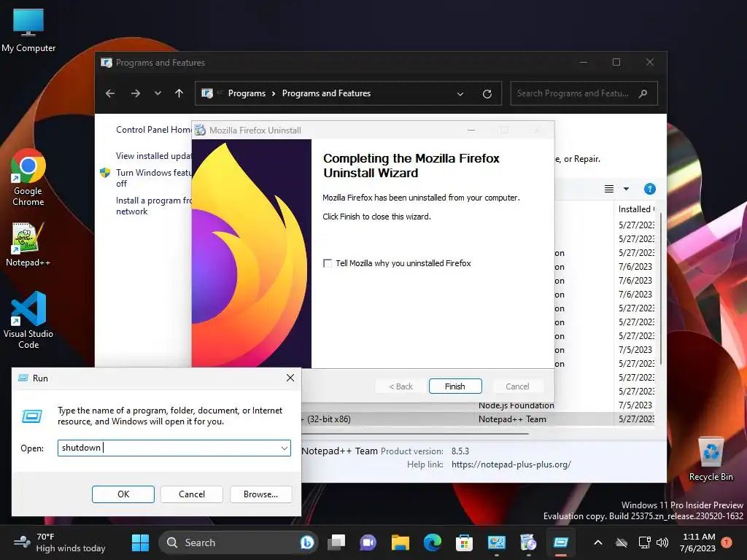The image size is (747, 560).
Task: Open File Explorer from the taskbar
Action: coord(400,542)
